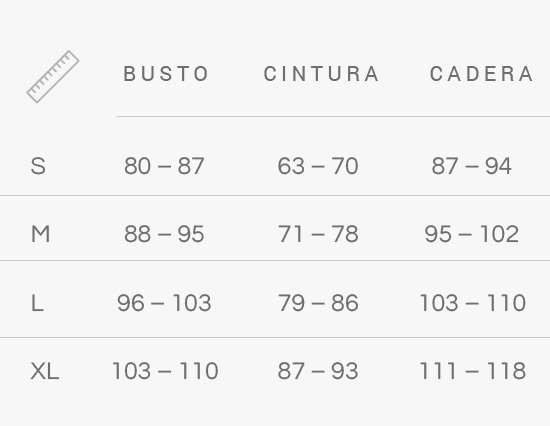550x426 pixels.
Task: Select the 95 – 102 hip value
Action: click(x=472, y=234)
